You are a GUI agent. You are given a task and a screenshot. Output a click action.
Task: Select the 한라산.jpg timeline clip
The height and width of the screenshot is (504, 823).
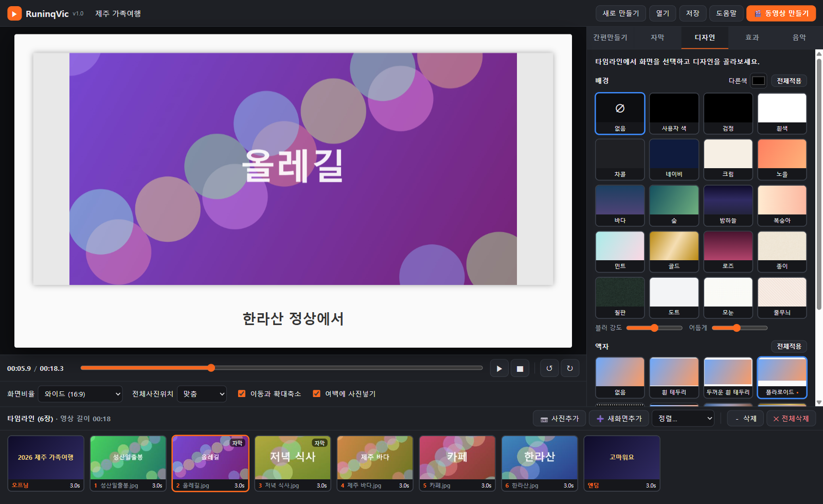[540, 463]
